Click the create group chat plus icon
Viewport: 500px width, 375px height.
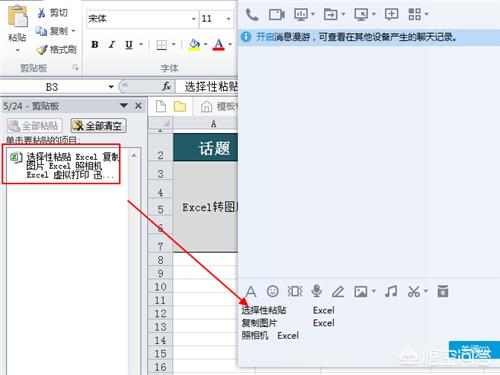(391, 15)
